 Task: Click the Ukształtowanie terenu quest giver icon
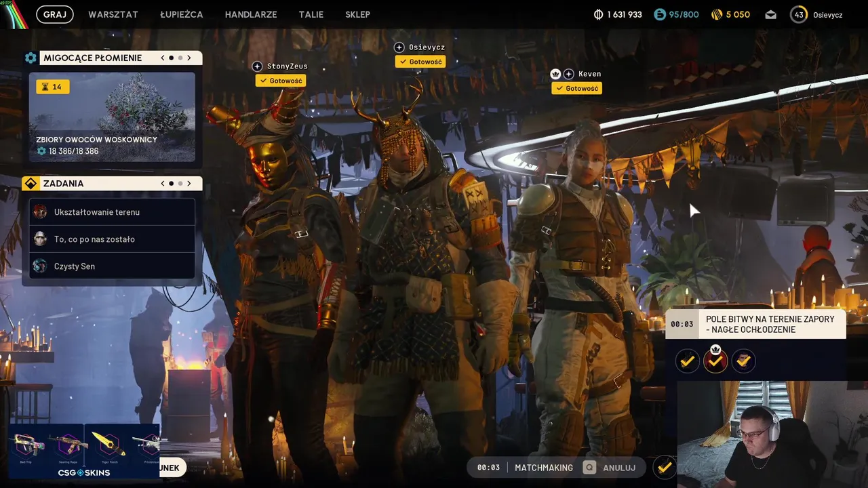click(x=40, y=212)
